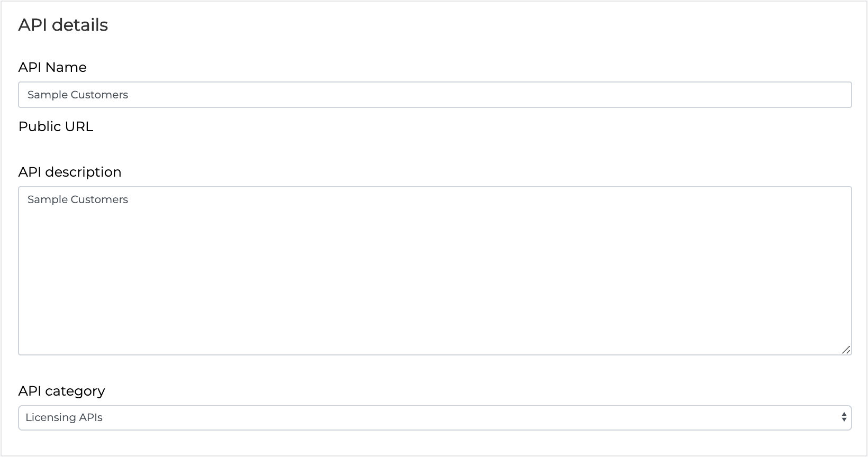Click the word Sample in API description
The width and height of the screenshot is (868, 457).
[48, 199]
